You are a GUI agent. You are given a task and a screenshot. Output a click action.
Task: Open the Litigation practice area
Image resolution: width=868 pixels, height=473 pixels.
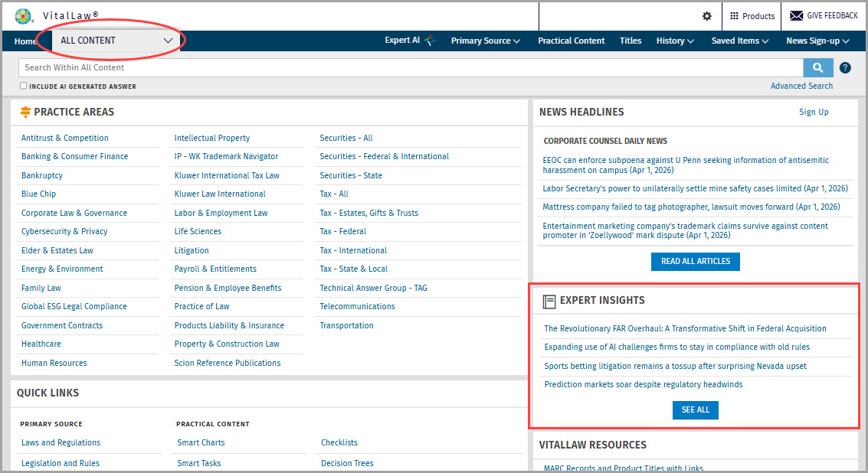coord(192,250)
